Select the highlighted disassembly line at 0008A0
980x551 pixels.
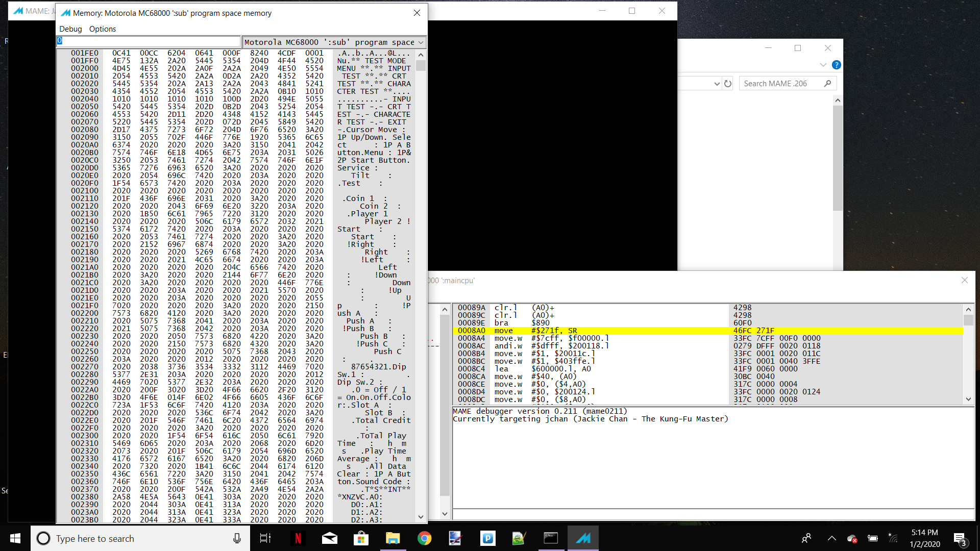(x=707, y=331)
